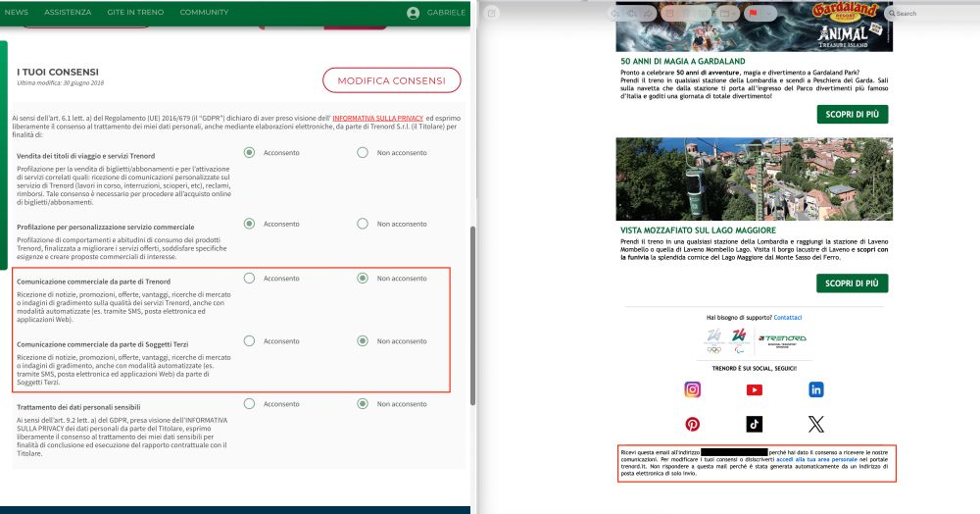The width and height of the screenshot is (980, 514).
Task: Open the COMMUNITY menu item
Action: point(204,12)
